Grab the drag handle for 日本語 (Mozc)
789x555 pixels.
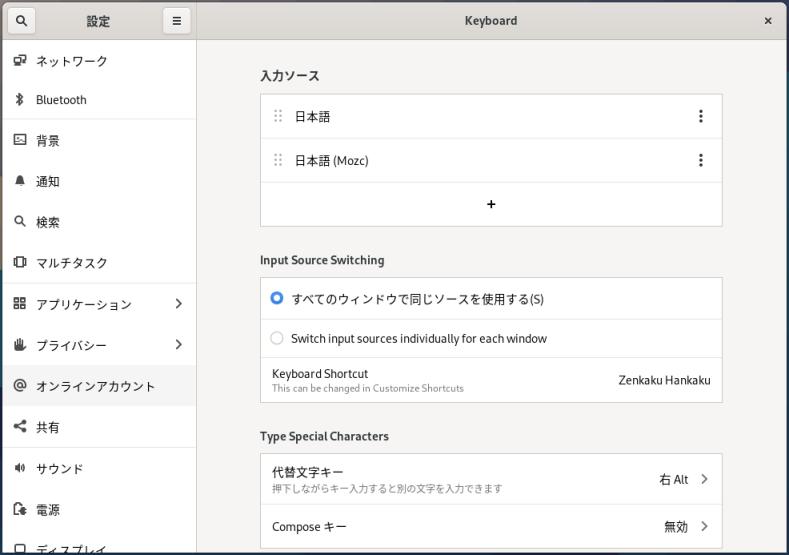[278, 160]
